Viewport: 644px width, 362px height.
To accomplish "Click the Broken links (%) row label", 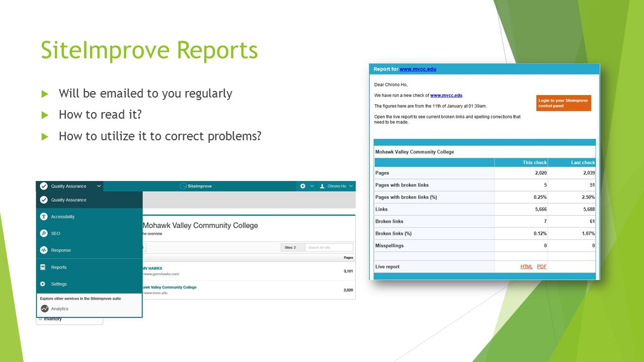I will 393,233.
